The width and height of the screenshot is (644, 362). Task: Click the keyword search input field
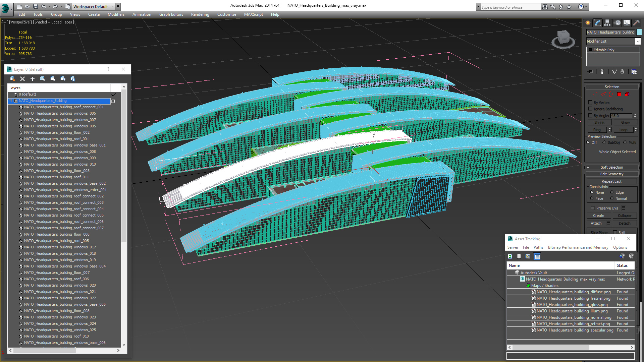coord(511,7)
